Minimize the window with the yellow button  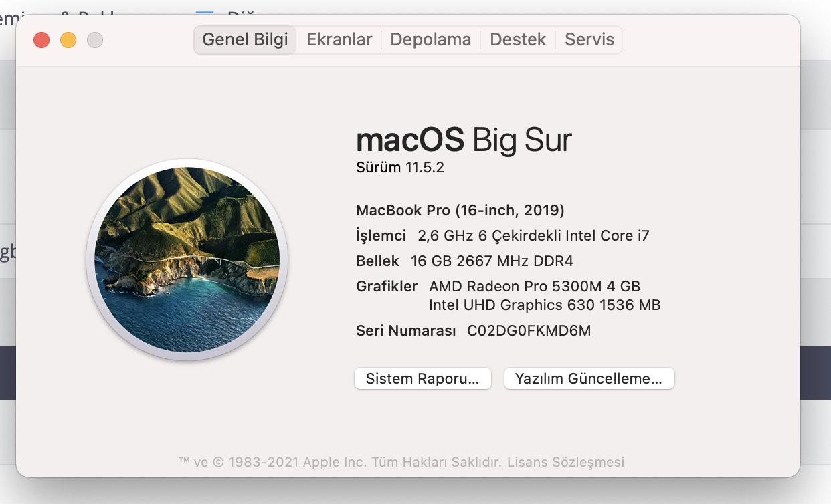point(68,40)
